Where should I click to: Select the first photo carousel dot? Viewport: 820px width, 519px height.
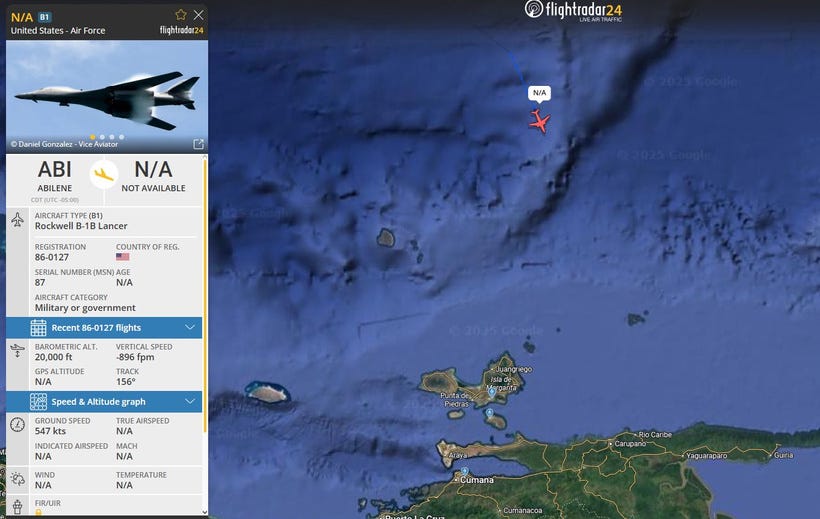pos(93,137)
